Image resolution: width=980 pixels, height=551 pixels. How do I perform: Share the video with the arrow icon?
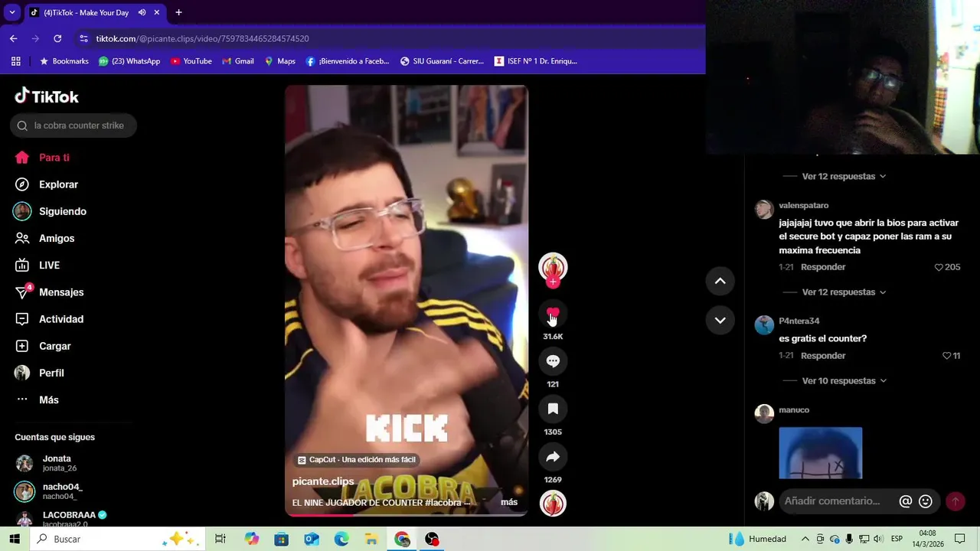[553, 457]
